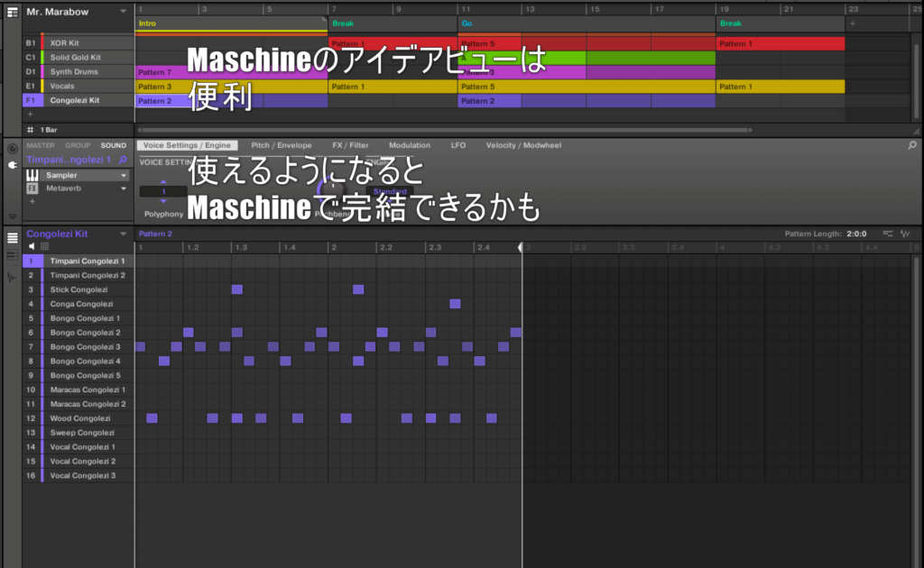
Task: Open the Mr. Marabow project dropdown
Action: [123, 12]
